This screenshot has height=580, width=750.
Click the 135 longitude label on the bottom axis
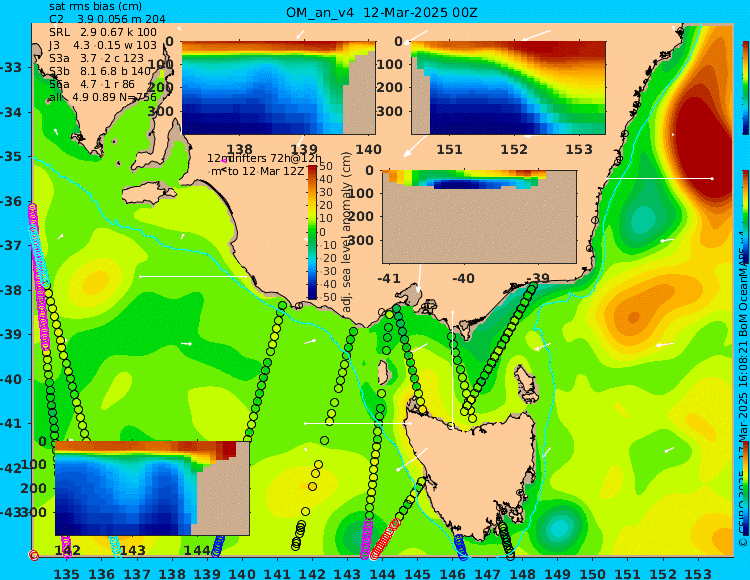click(66, 573)
